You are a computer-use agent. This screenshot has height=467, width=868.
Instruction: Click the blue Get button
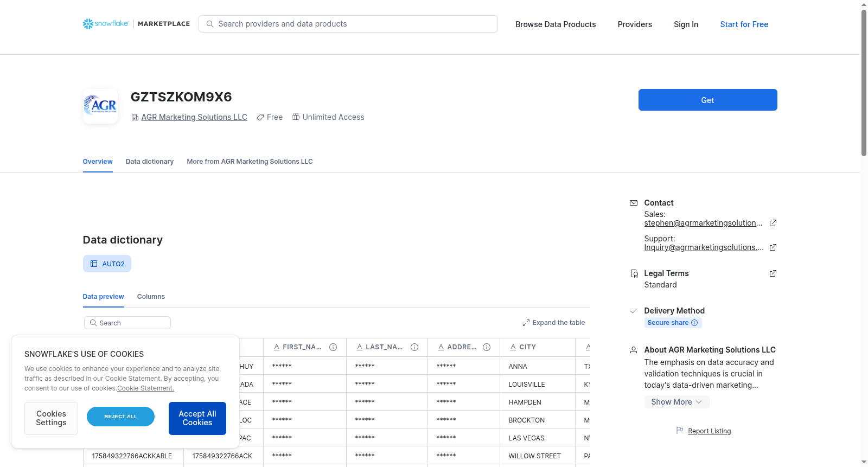coord(707,100)
